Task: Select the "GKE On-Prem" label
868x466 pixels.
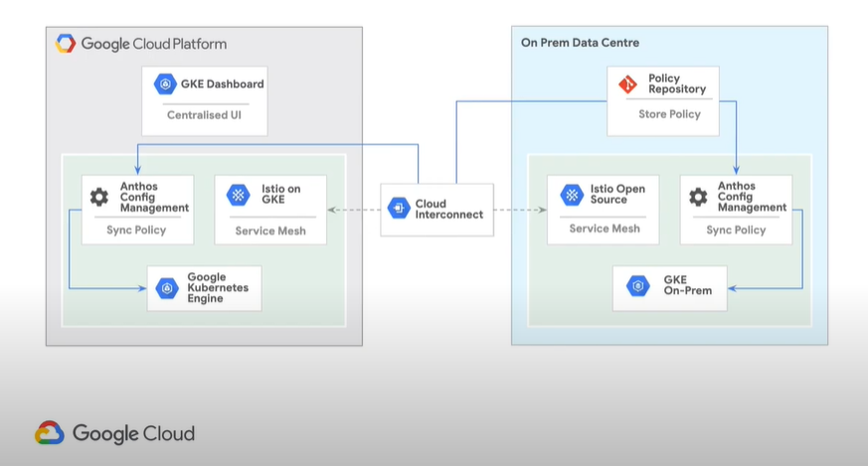Action: 687,285
